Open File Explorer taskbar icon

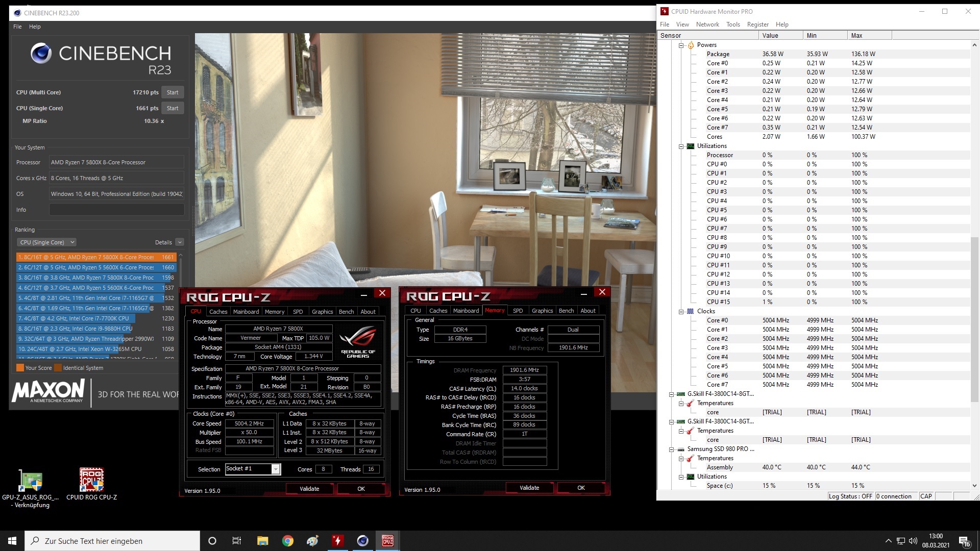click(x=262, y=541)
